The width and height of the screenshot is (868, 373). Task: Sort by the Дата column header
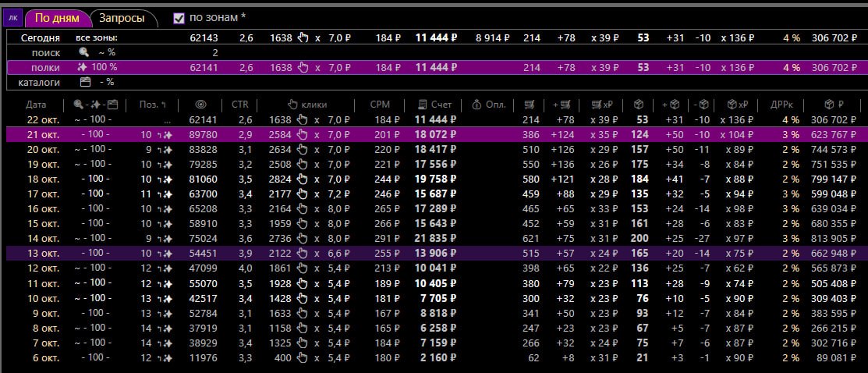coord(36,105)
